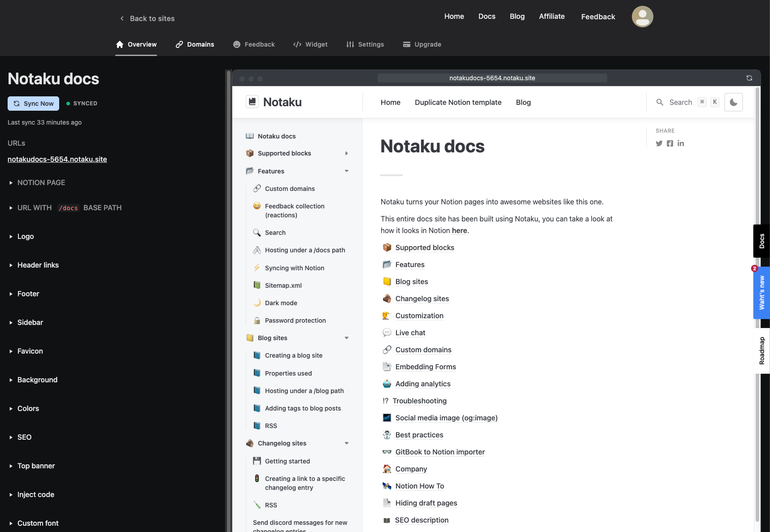Open the Domains tab

pyautogui.click(x=195, y=44)
